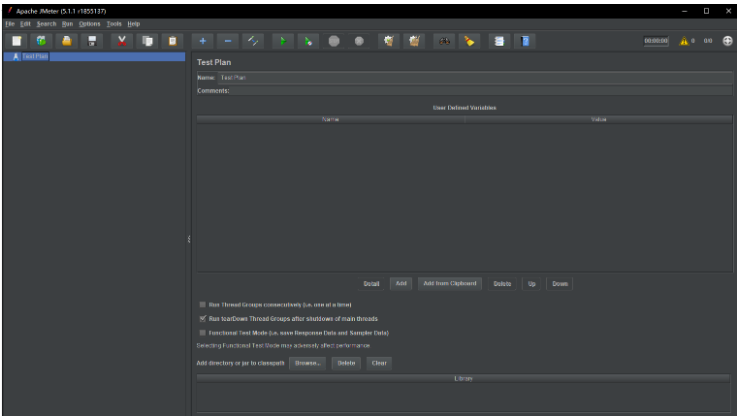Click the Stop test round icon
The height and width of the screenshot is (418, 745).
coord(334,41)
